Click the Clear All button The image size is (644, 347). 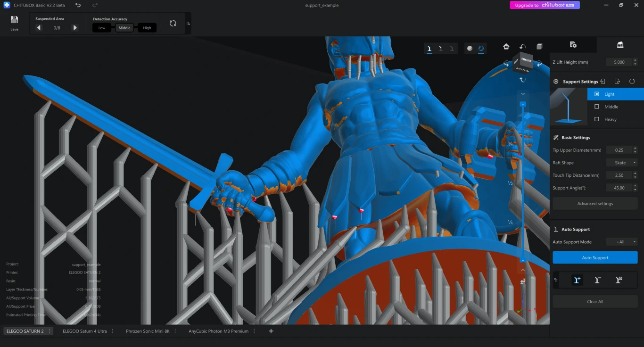click(x=595, y=302)
